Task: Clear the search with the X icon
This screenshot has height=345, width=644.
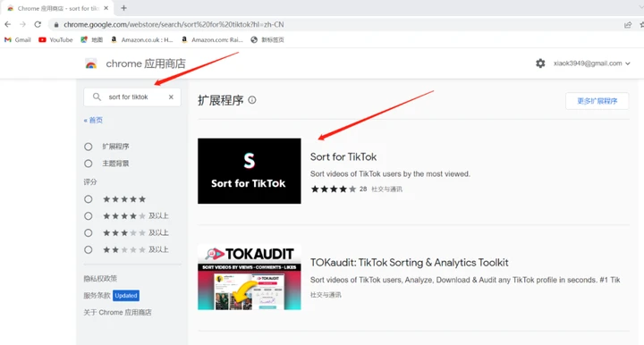Action: point(171,97)
